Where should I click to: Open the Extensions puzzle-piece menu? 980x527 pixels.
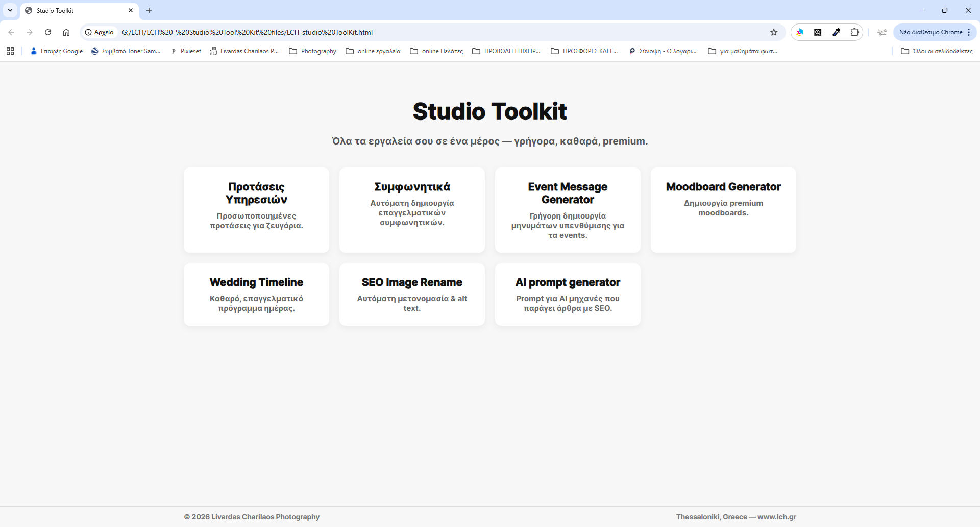click(854, 32)
